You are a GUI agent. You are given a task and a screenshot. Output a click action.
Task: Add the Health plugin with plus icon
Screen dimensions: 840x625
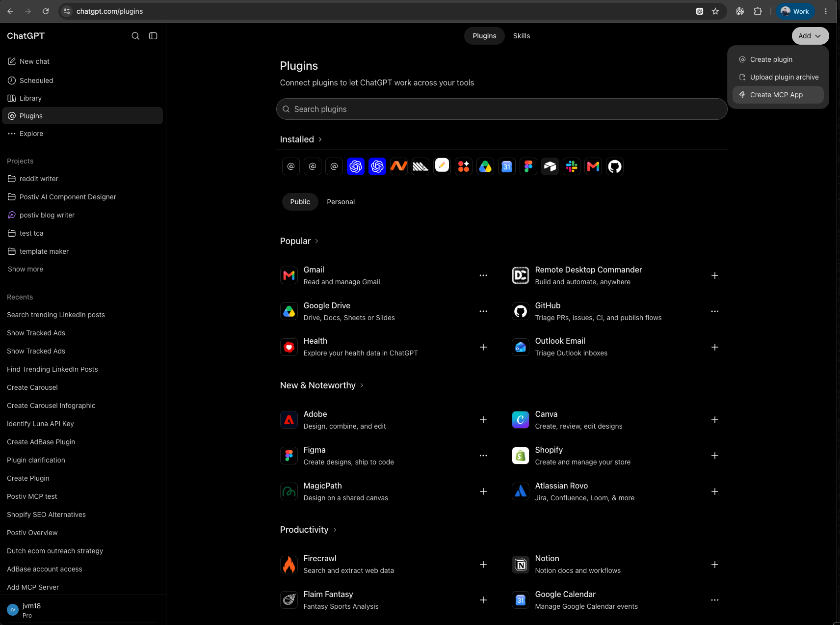point(483,347)
